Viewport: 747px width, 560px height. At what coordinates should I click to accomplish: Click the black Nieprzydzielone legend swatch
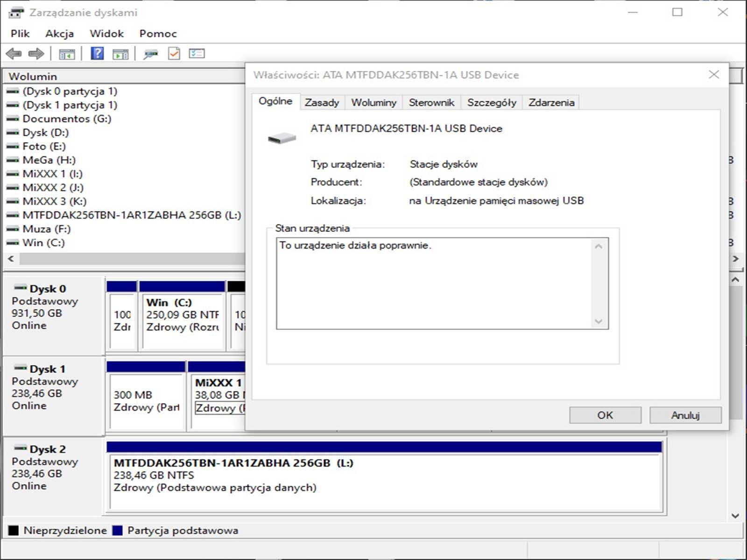pyautogui.click(x=14, y=531)
